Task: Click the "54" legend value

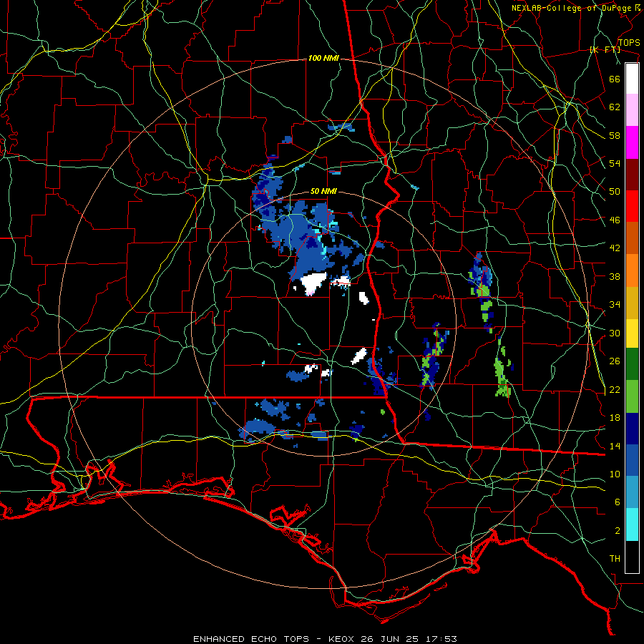Action: pos(615,163)
